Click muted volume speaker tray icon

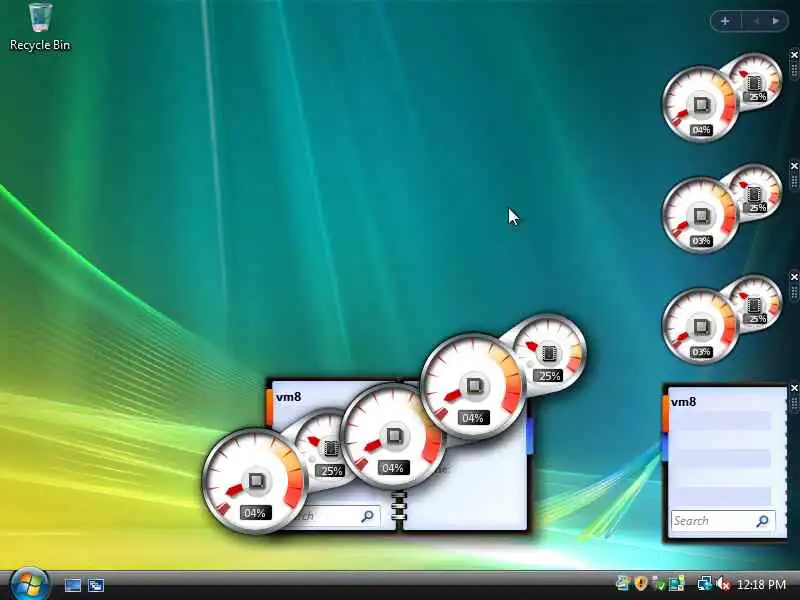(x=722, y=583)
